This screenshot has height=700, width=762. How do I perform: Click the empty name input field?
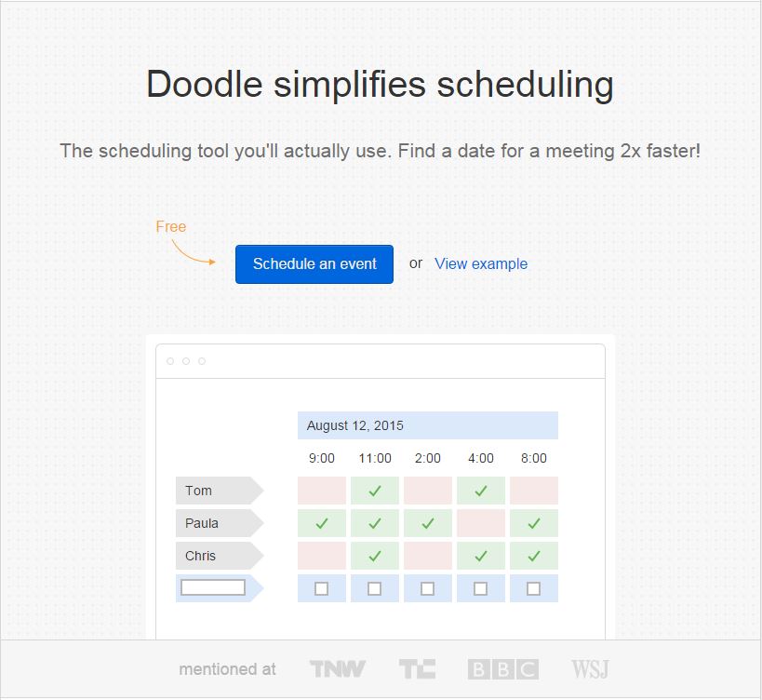click(213, 587)
